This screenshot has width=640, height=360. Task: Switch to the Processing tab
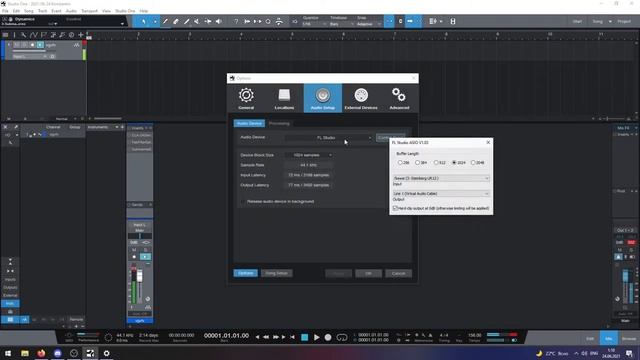tap(279, 123)
